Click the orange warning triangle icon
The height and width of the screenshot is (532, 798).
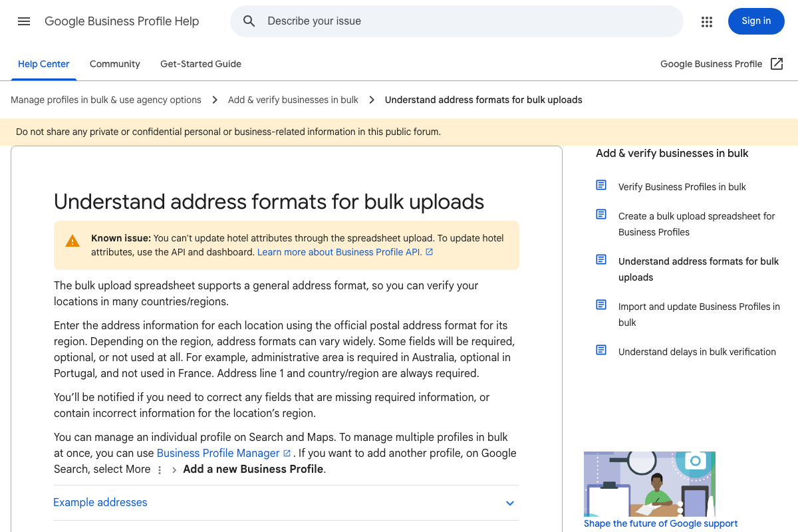pyautogui.click(x=72, y=241)
